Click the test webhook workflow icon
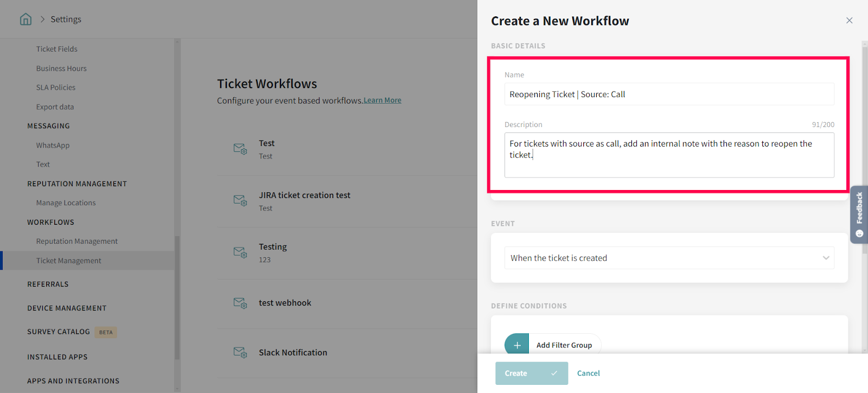Viewport: 868px width, 393px height. click(x=240, y=303)
